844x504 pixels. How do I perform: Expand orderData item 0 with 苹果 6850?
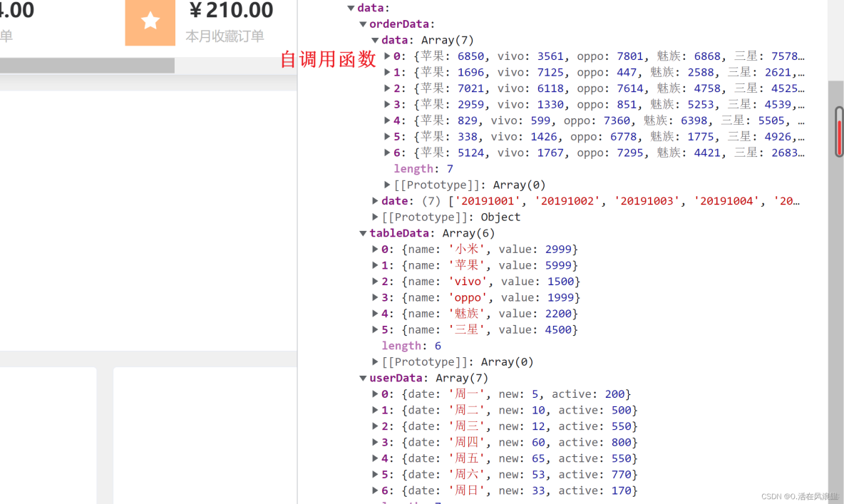click(x=386, y=56)
